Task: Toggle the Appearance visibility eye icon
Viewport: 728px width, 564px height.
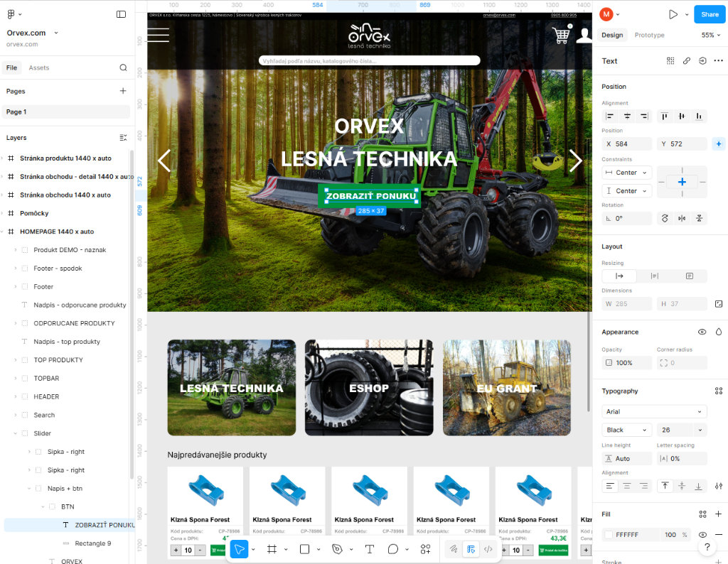Action: [702, 332]
